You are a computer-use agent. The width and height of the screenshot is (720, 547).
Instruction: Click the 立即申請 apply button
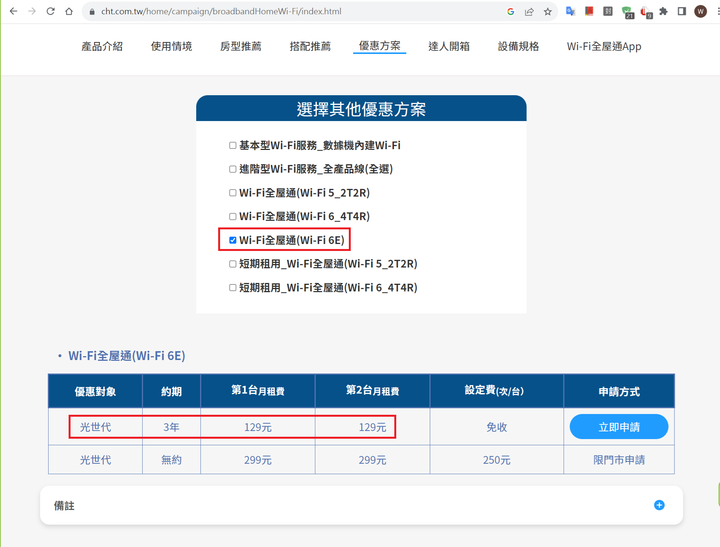[x=619, y=427]
